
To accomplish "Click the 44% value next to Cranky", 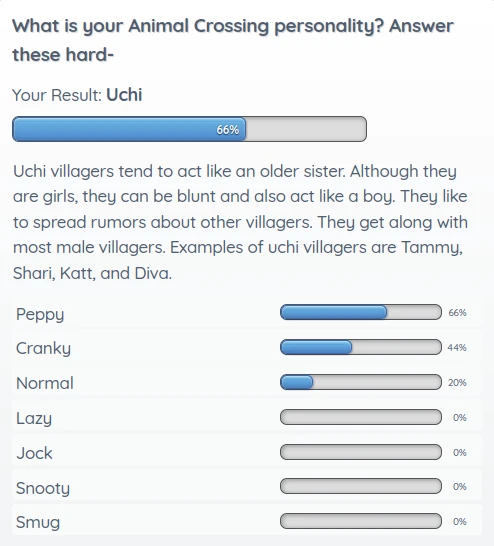I will coord(457,348).
